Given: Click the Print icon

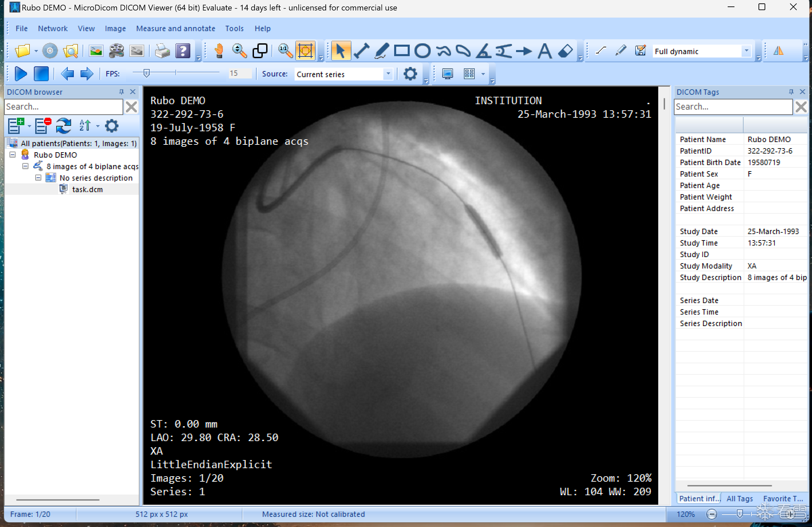Looking at the screenshot, I should 162,51.
